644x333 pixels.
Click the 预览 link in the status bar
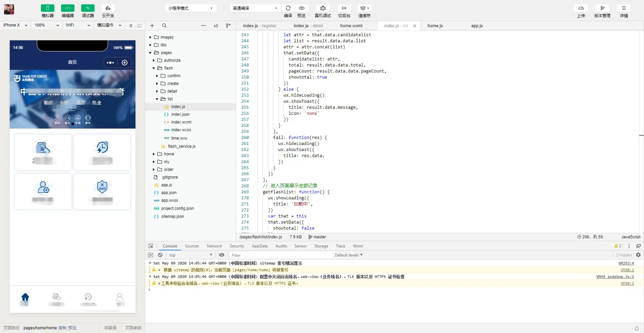point(72,328)
